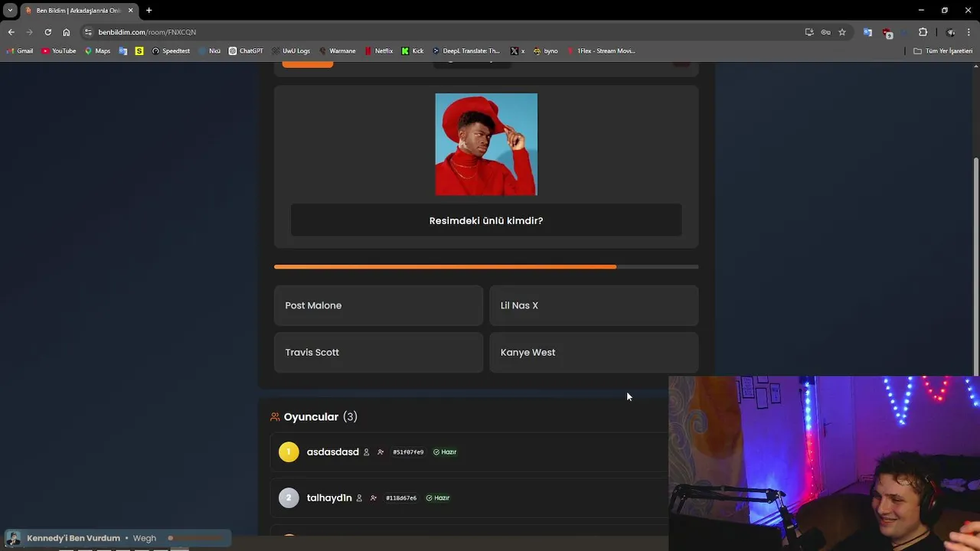Click the celebrity quiz picture

tap(486, 145)
